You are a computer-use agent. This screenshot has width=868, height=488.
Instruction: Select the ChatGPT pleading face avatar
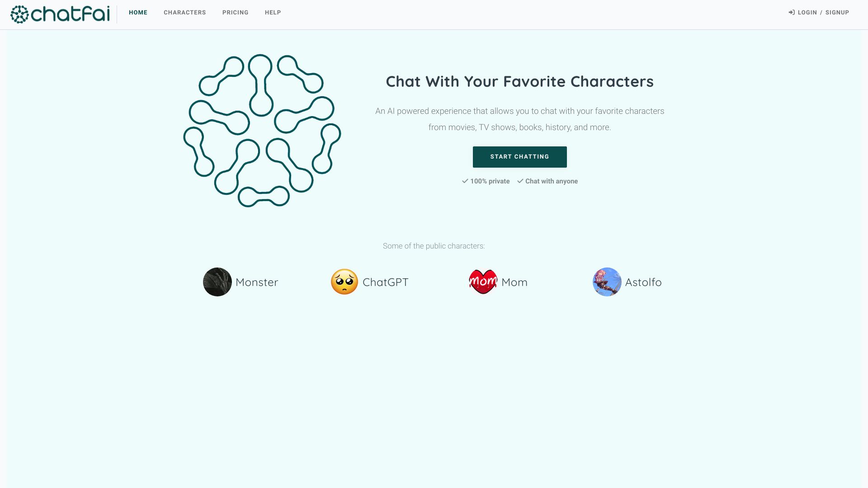click(344, 282)
